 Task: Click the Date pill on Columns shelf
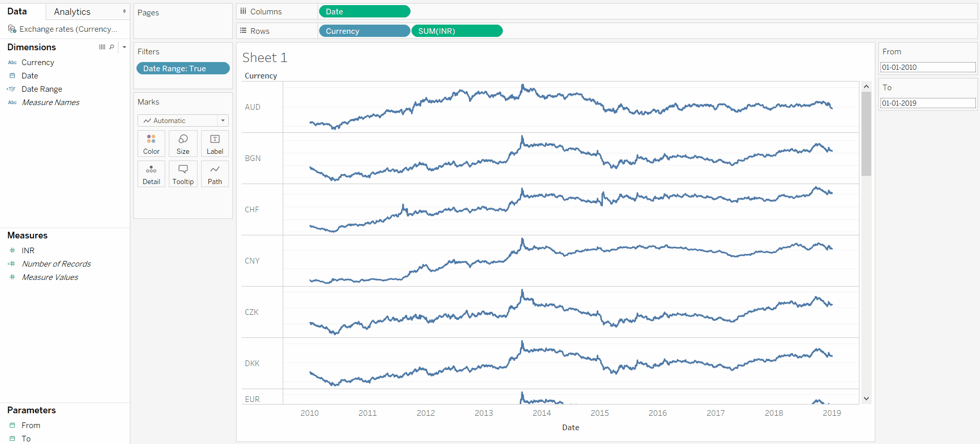point(364,11)
